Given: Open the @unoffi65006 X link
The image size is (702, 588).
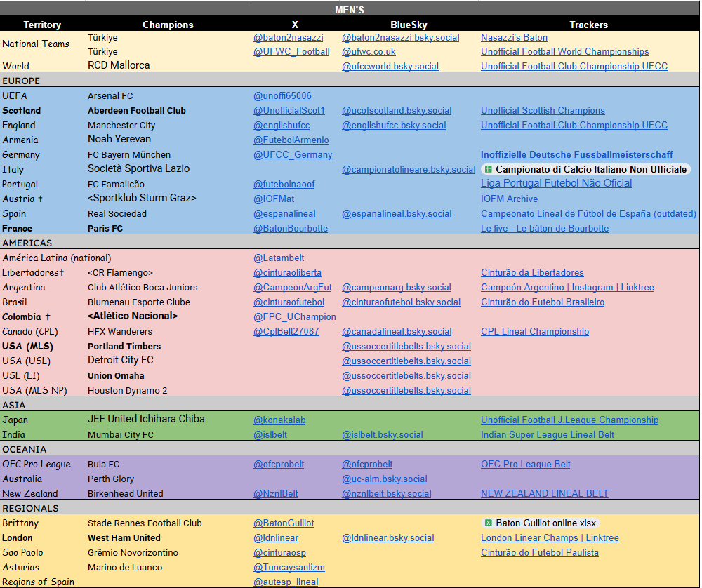Looking at the screenshot, I should 282,95.
